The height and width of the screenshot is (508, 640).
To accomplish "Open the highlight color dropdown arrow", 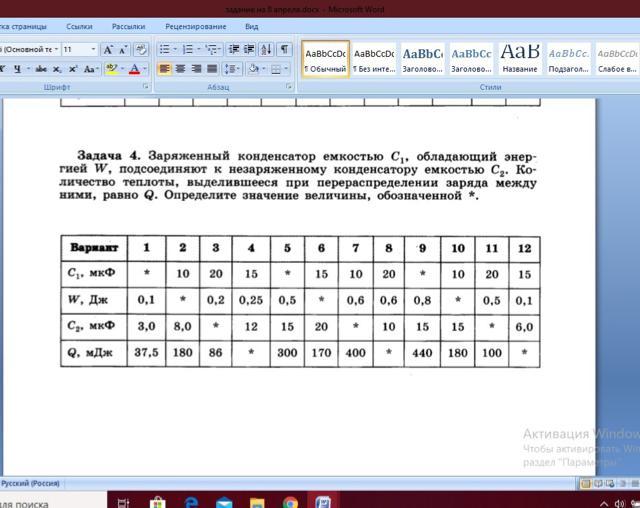I will [122, 69].
